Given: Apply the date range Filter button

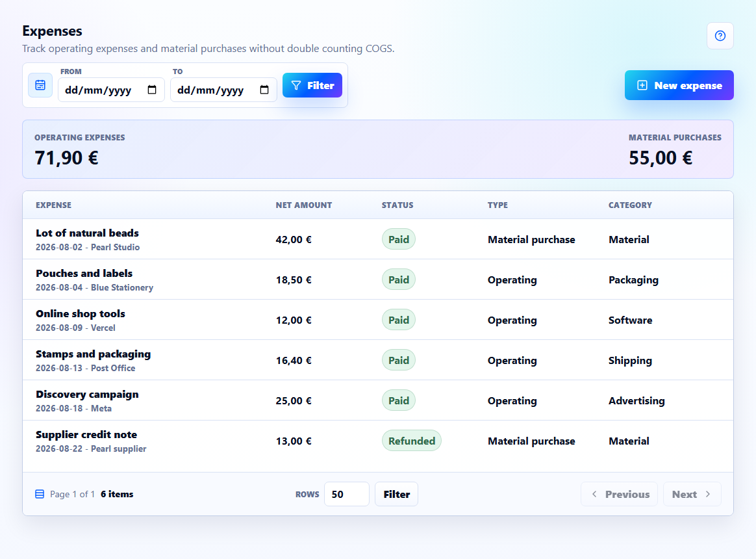Looking at the screenshot, I should (312, 85).
